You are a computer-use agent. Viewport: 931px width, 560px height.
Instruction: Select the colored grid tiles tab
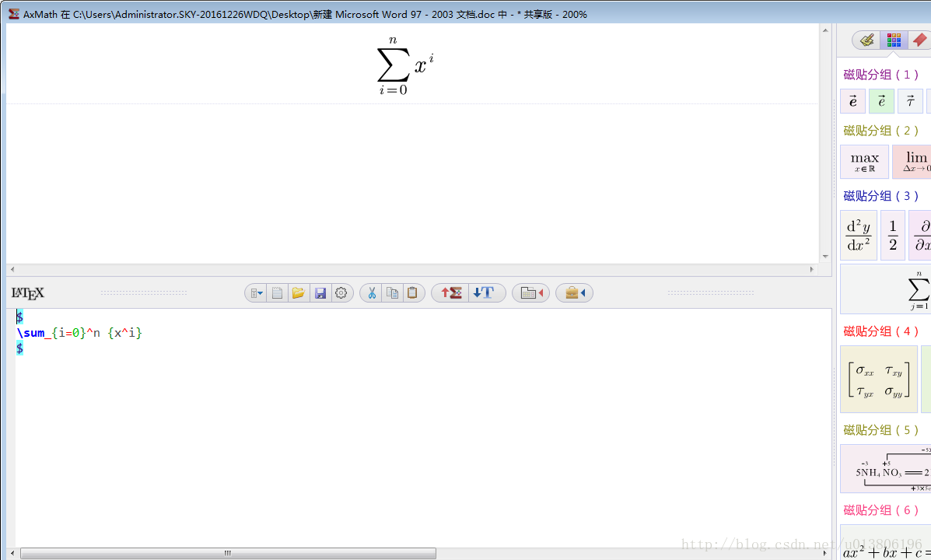tap(894, 40)
